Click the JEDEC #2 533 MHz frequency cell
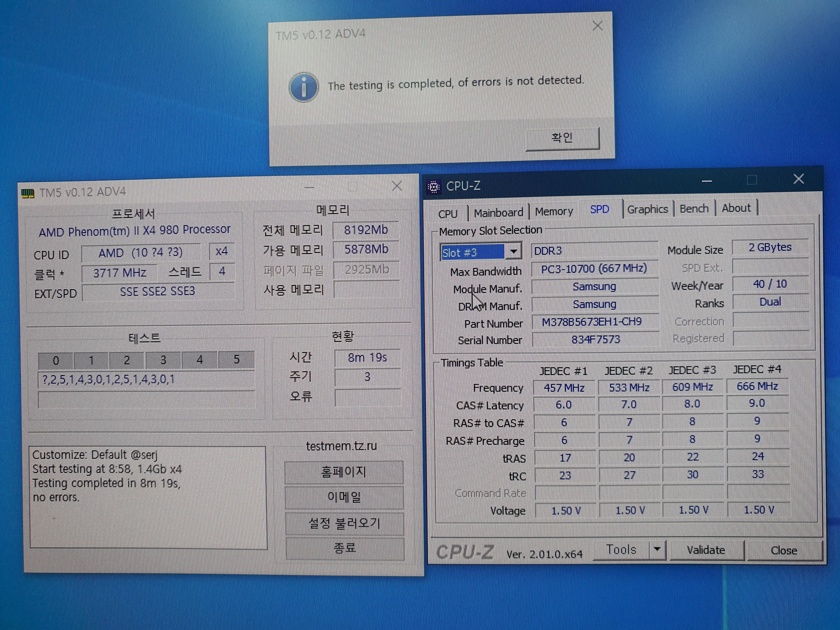The width and height of the screenshot is (840, 630). pos(629,388)
